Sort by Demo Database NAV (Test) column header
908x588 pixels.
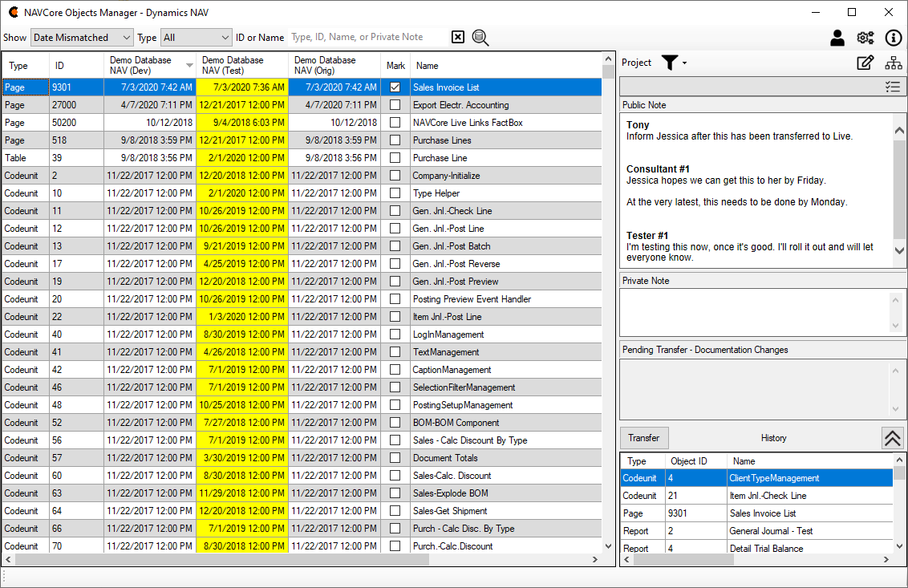pyautogui.click(x=241, y=65)
